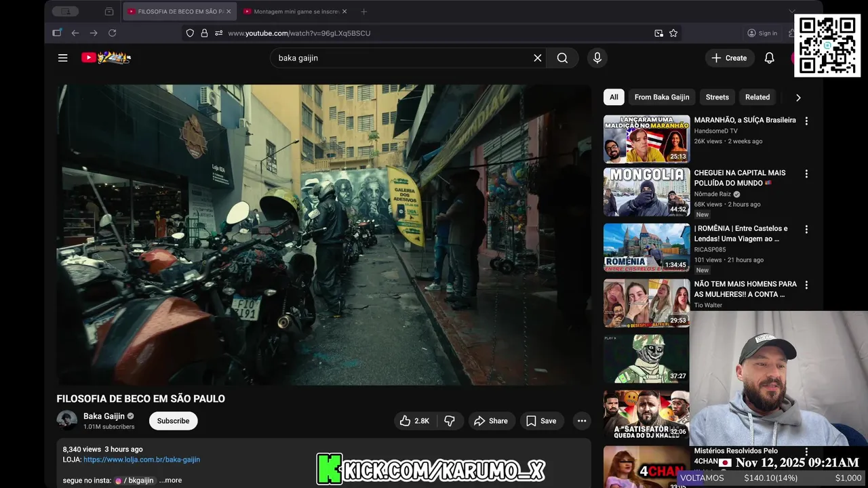Open options menu for CHEGUEI NA CAPITAL video

806,174
